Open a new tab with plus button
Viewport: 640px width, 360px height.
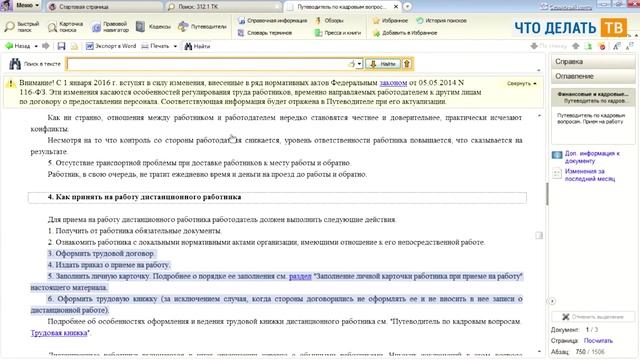click(407, 7)
